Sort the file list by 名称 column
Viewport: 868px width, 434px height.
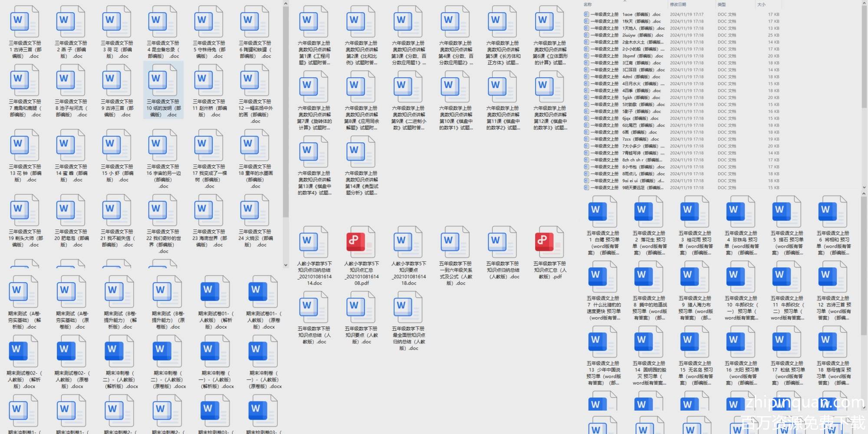coord(588,4)
